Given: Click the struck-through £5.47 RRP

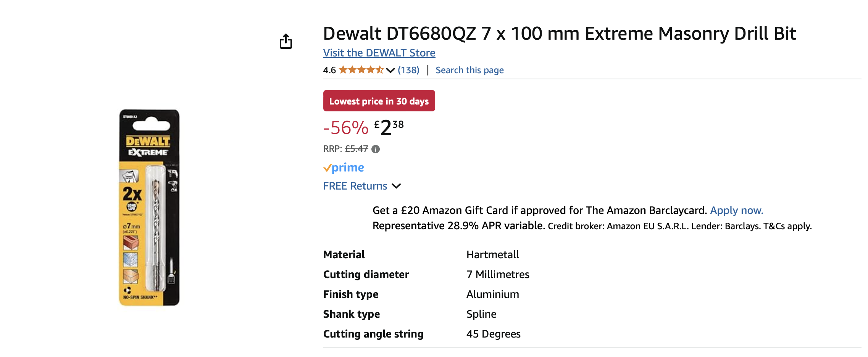Looking at the screenshot, I should click(x=357, y=149).
